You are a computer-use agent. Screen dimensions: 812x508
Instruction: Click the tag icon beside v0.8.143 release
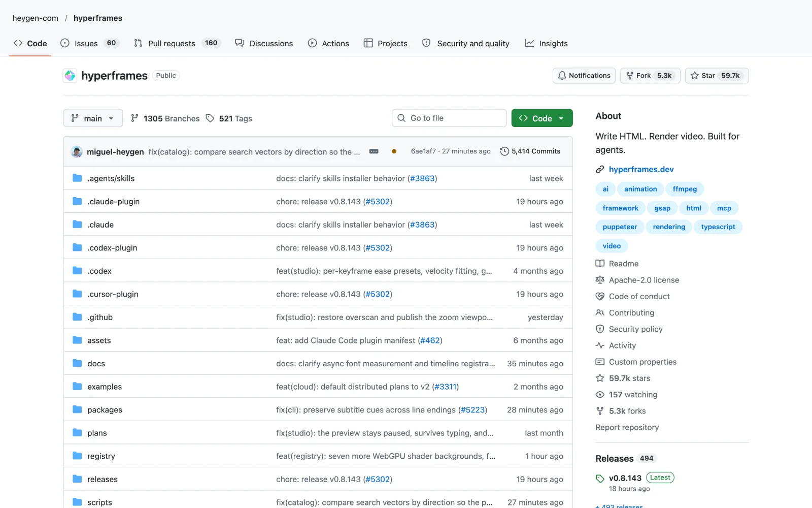tap(600, 479)
